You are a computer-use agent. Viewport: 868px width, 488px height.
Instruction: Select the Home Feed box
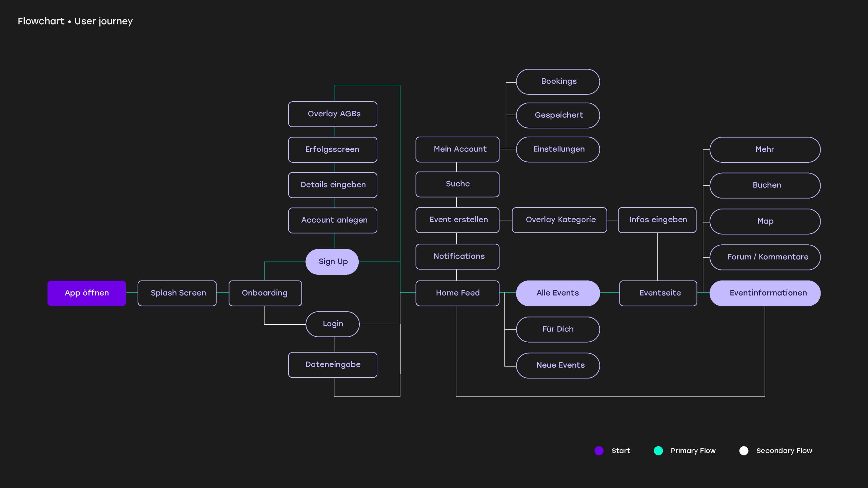(x=457, y=293)
